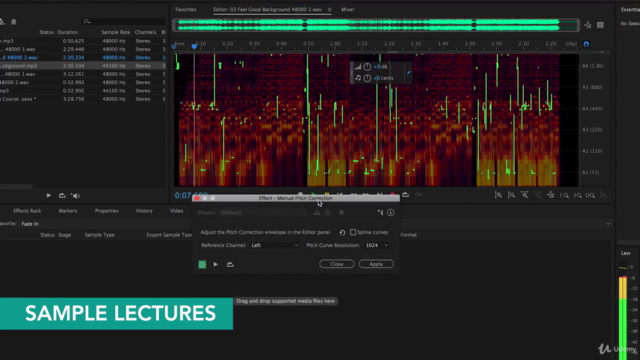Toggle the effect power state button
The image size is (640, 360).
pos(202,264)
